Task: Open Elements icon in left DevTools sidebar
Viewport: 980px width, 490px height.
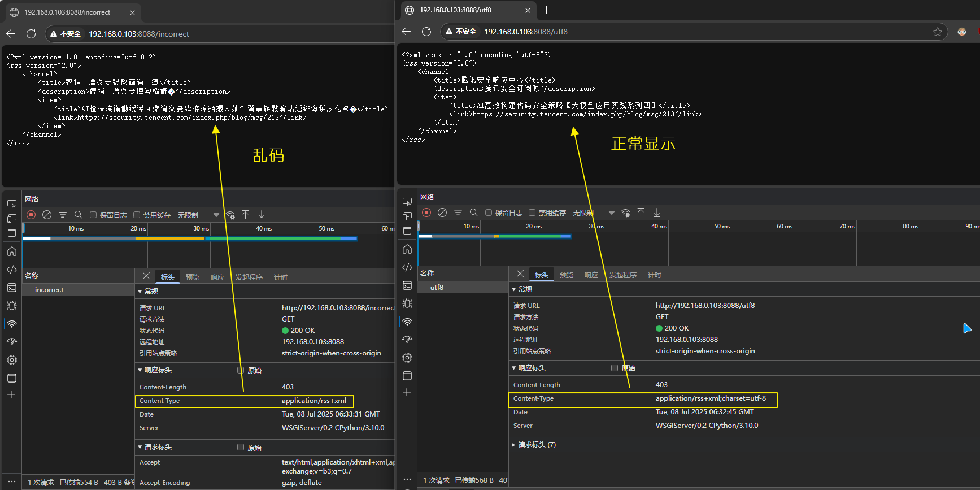Action: pyautogui.click(x=12, y=270)
